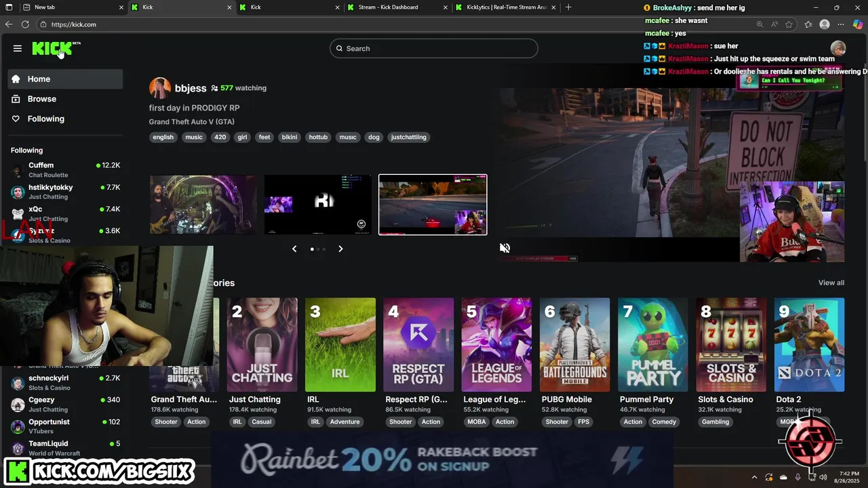Toggle read aloud in address bar

pos(774,24)
